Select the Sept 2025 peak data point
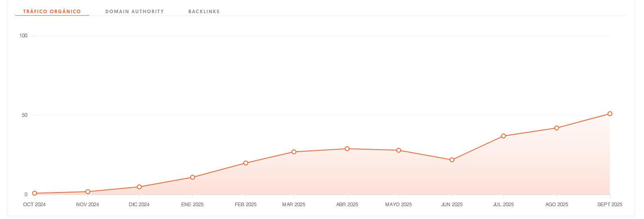644x219 pixels. coord(610,114)
